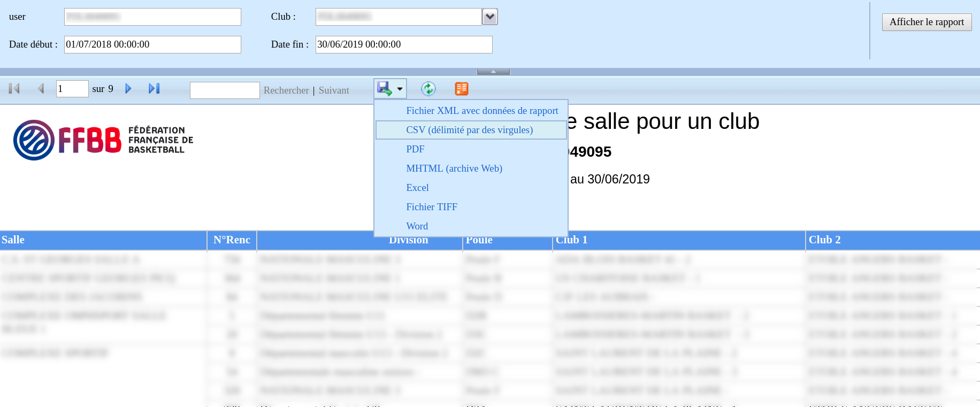Click the orange data feed icon
The width and height of the screenshot is (980, 407).
pos(462,89)
